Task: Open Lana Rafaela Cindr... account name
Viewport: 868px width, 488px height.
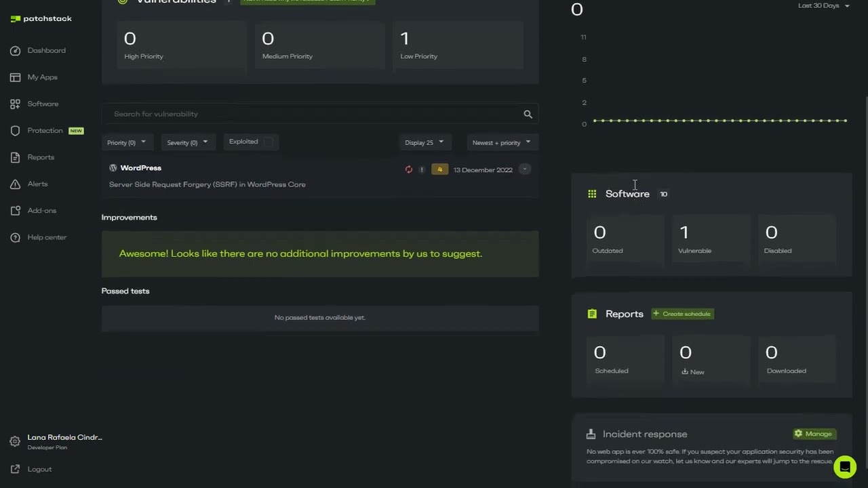Action: click(x=65, y=438)
